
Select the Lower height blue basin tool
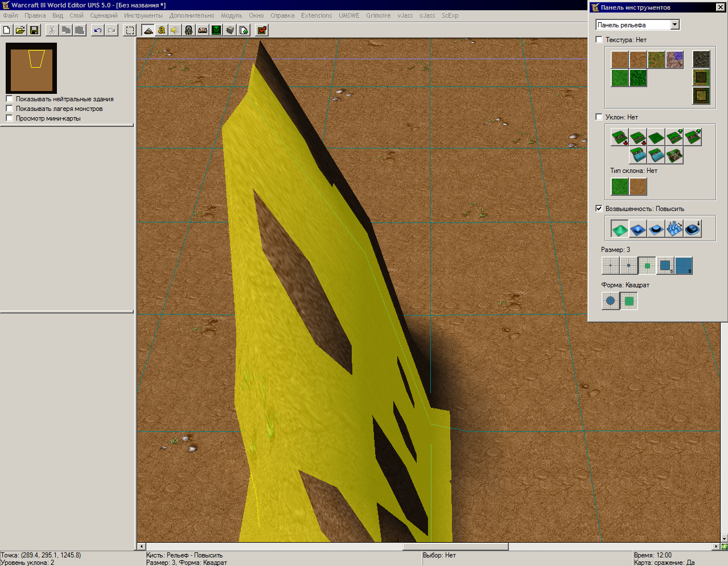click(637, 229)
